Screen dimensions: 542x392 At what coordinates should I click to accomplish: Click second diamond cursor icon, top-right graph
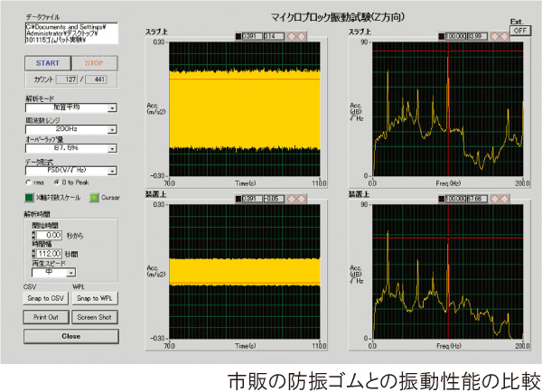click(x=504, y=36)
